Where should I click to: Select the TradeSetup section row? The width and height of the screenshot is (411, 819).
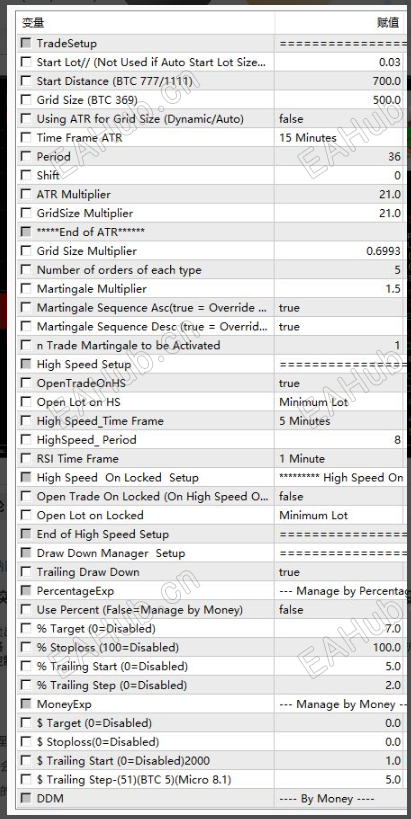(x=210, y=43)
